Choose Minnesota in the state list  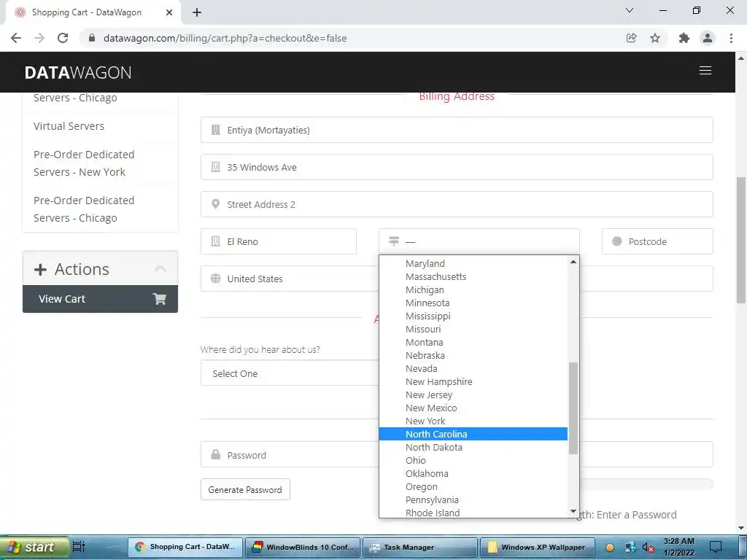[473, 303]
